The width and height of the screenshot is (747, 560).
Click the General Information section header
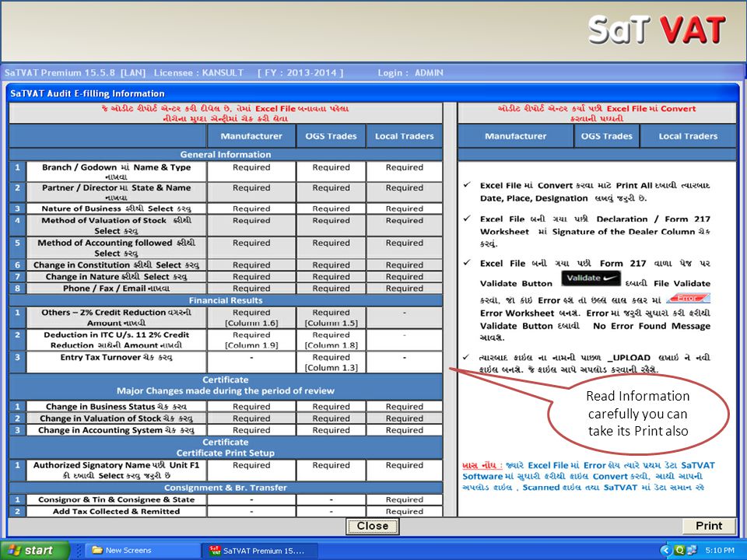pos(226,154)
